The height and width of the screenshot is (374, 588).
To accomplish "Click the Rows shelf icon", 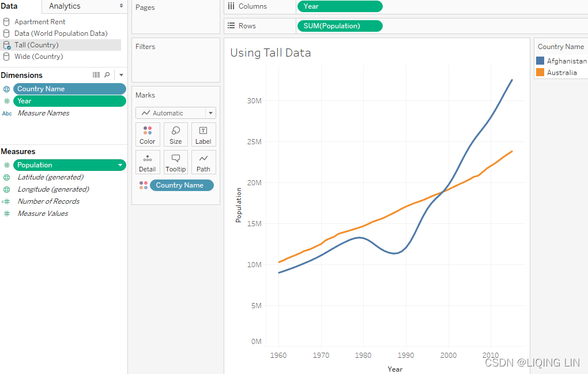I will pos(231,25).
